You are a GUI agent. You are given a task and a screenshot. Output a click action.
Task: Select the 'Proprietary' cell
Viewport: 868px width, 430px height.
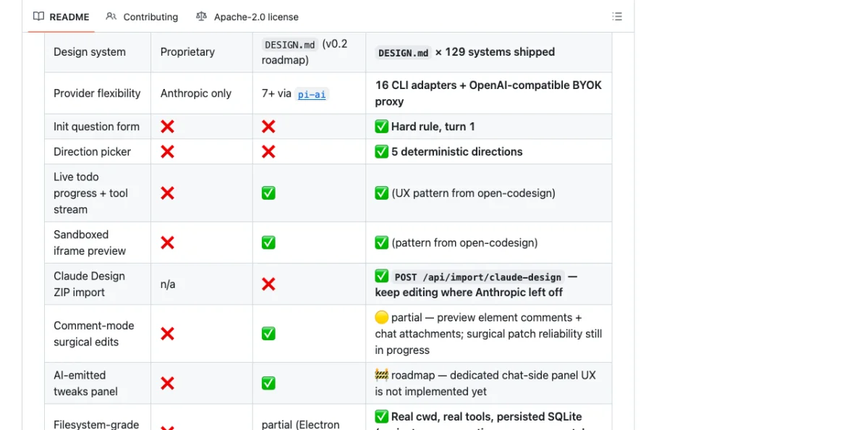point(202,52)
